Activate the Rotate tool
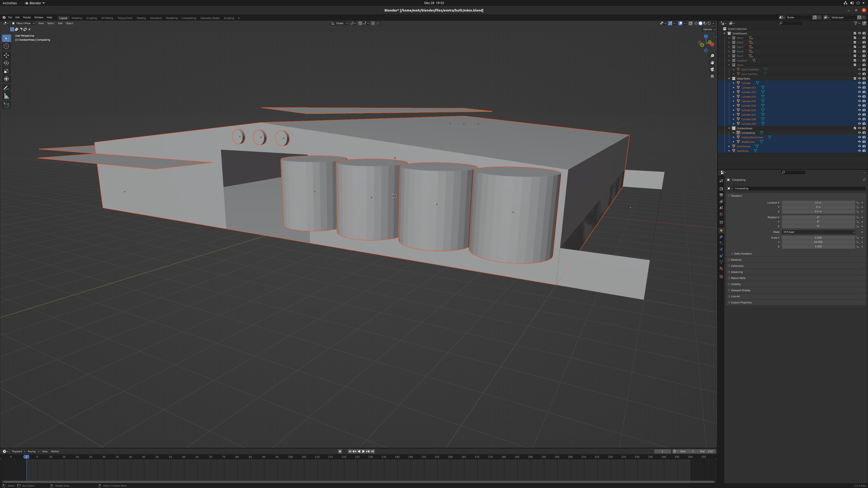The width and height of the screenshot is (868, 488). pyautogui.click(x=6, y=63)
